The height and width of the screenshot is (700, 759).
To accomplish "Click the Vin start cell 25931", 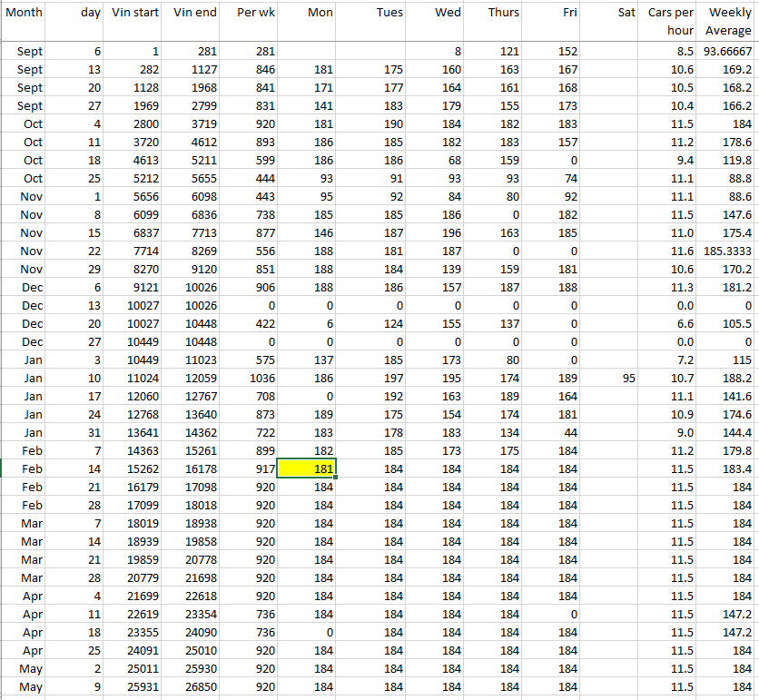I will click(134, 686).
